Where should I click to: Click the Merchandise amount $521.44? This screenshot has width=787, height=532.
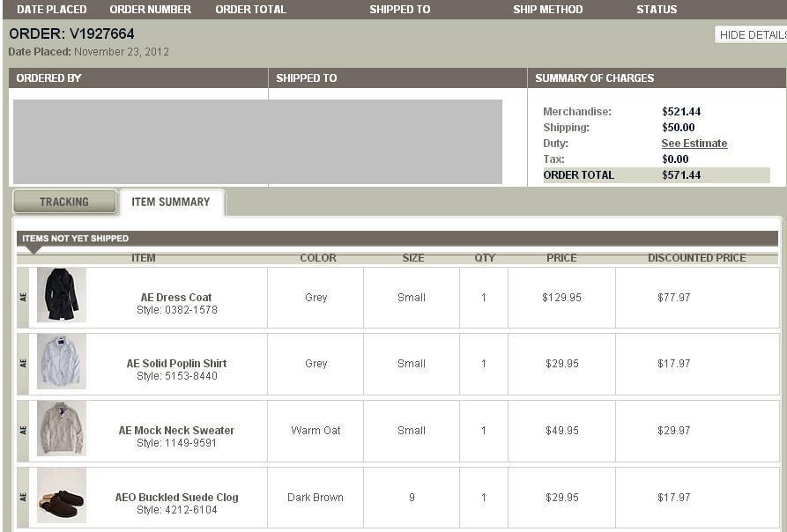click(x=681, y=112)
